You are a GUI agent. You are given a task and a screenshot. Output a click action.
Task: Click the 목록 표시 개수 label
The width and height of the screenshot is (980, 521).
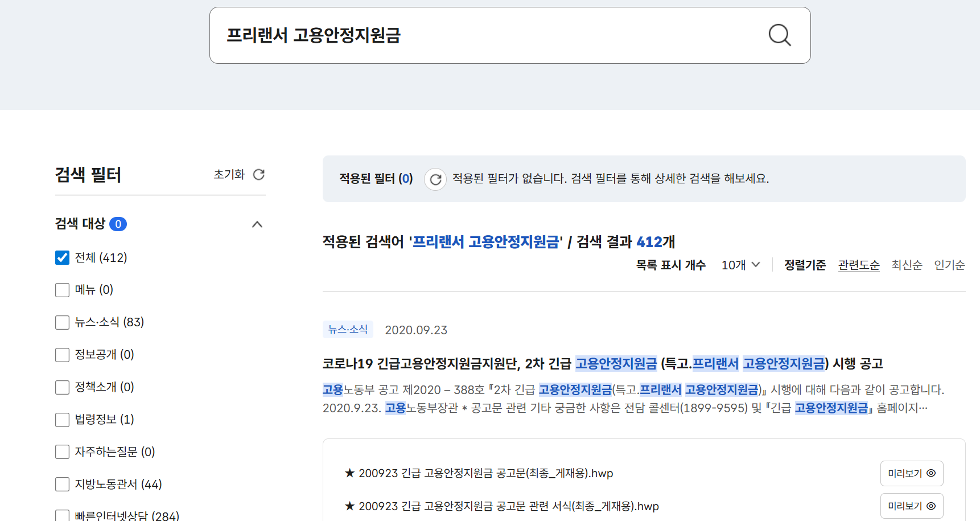coord(670,265)
